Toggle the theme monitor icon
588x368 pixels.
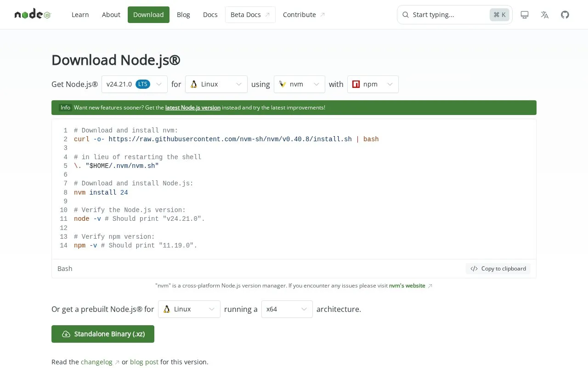click(525, 15)
